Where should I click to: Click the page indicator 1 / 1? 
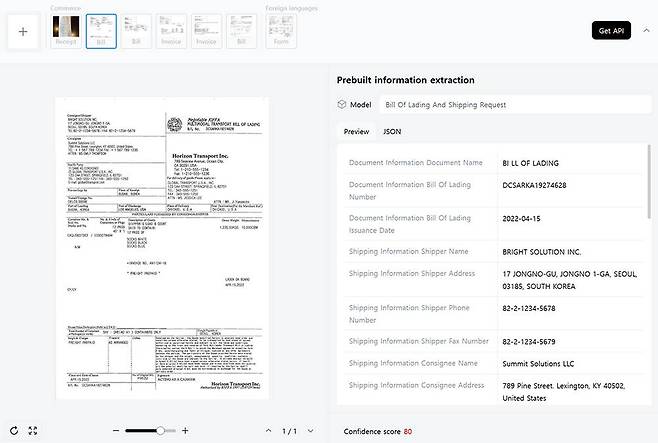click(290, 431)
